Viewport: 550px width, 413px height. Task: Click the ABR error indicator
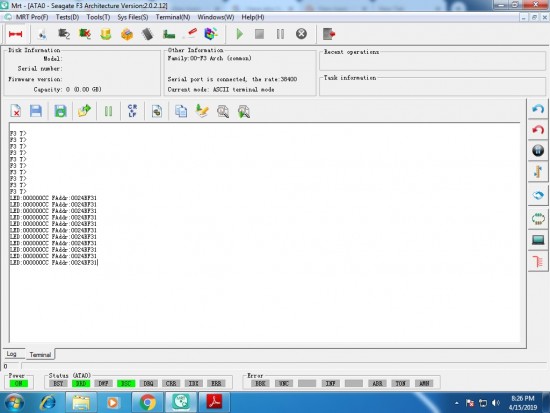coord(377,384)
